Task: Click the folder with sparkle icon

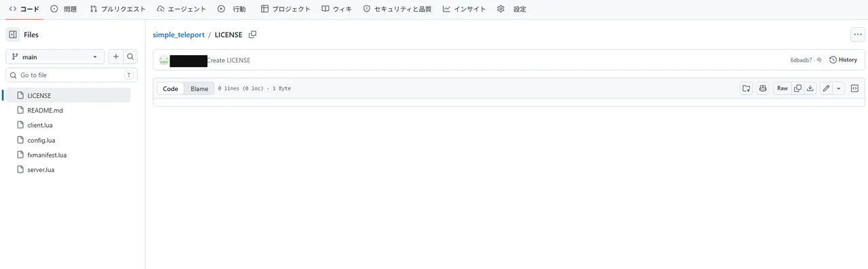Action: pos(746,88)
